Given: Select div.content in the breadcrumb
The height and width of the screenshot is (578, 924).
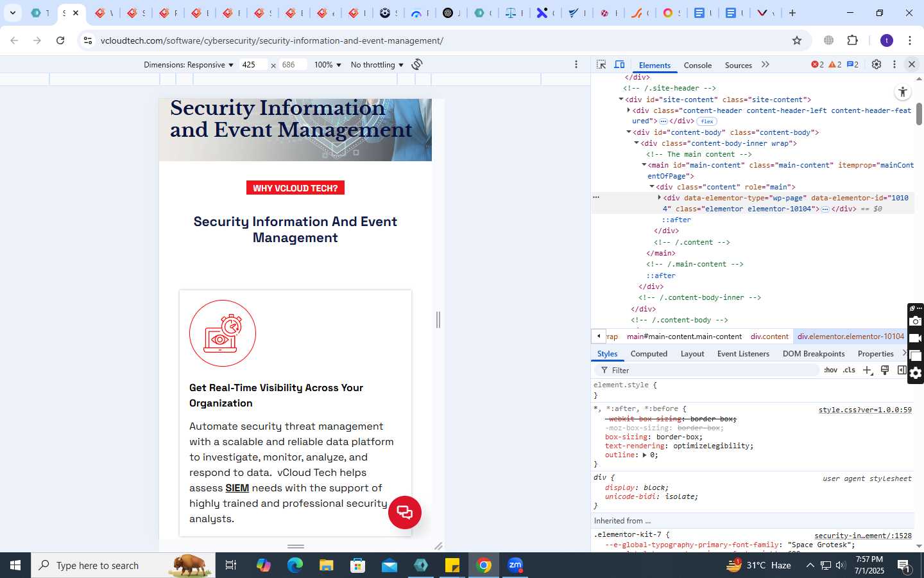Looking at the screenshot, I should coord(769,337).
